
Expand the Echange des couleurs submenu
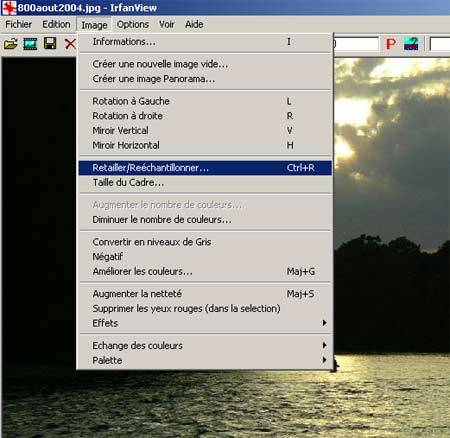tap(205, 345)
